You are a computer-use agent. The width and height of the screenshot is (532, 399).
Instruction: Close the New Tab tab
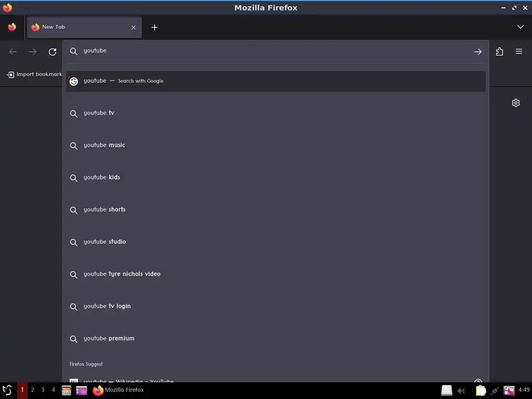[x=134, y=28]
